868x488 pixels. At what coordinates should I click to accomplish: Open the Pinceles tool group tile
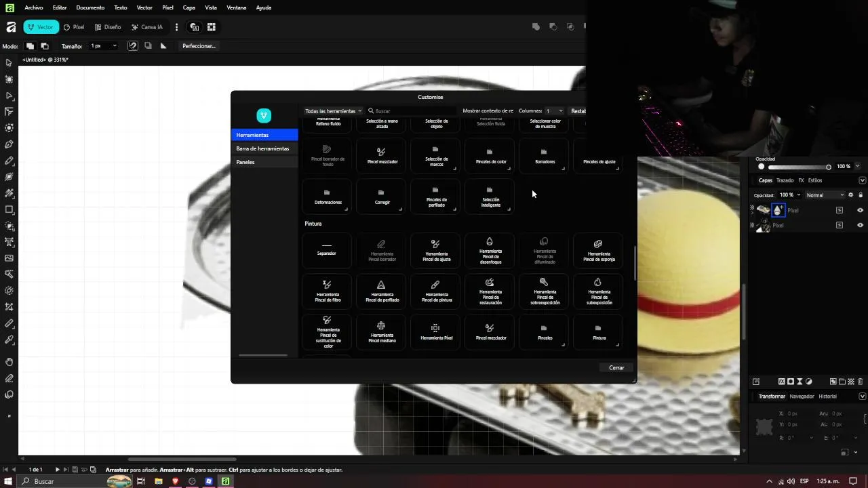coord(545,331)
